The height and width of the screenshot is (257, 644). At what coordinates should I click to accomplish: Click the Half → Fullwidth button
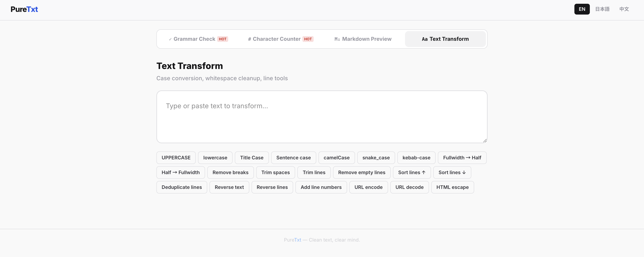pyautogui.click(x=181, y=172)
